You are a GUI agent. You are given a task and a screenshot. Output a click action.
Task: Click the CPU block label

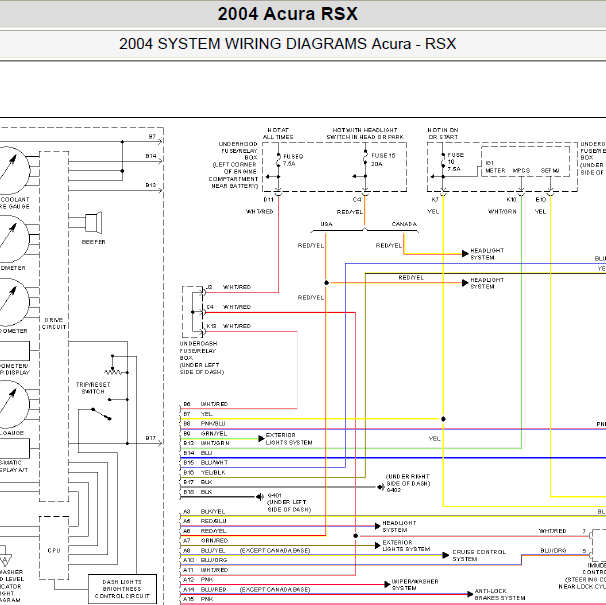coord(54,550)
